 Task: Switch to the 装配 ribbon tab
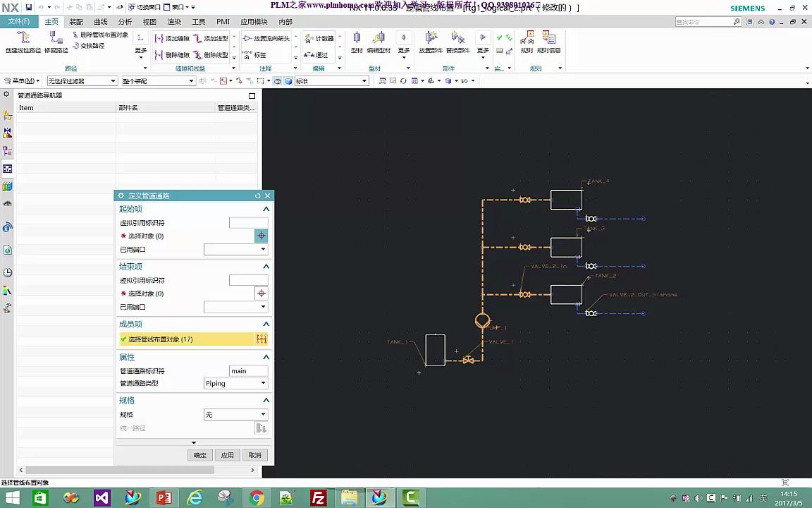click(75, 22)
